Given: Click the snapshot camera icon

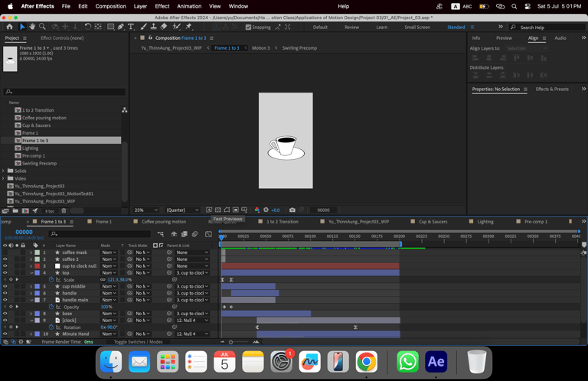Looking at the screenshot, I should [292, 210].
